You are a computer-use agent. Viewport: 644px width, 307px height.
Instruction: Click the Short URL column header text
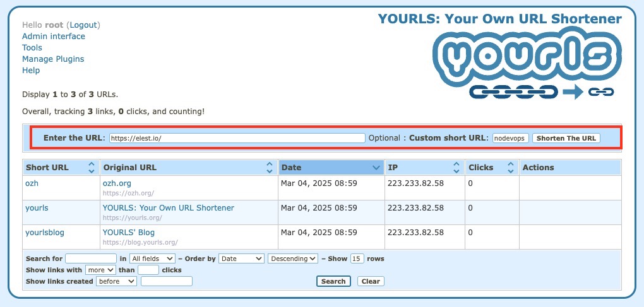coord(47,167)
